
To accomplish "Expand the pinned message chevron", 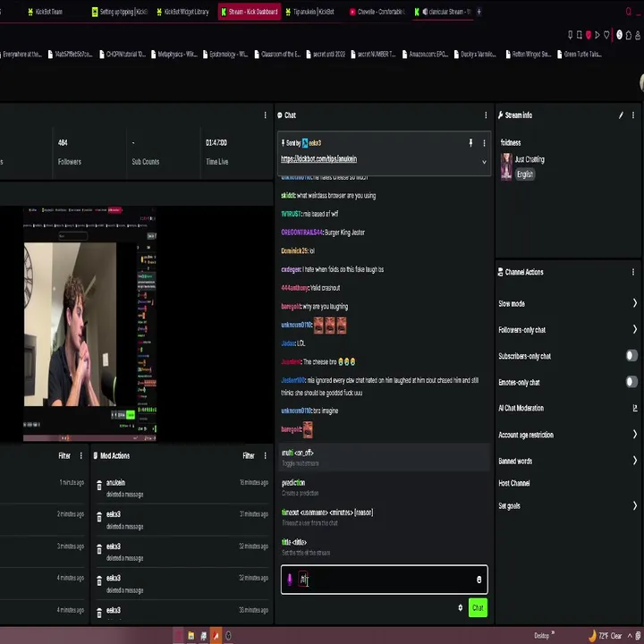I will point(484,162).
